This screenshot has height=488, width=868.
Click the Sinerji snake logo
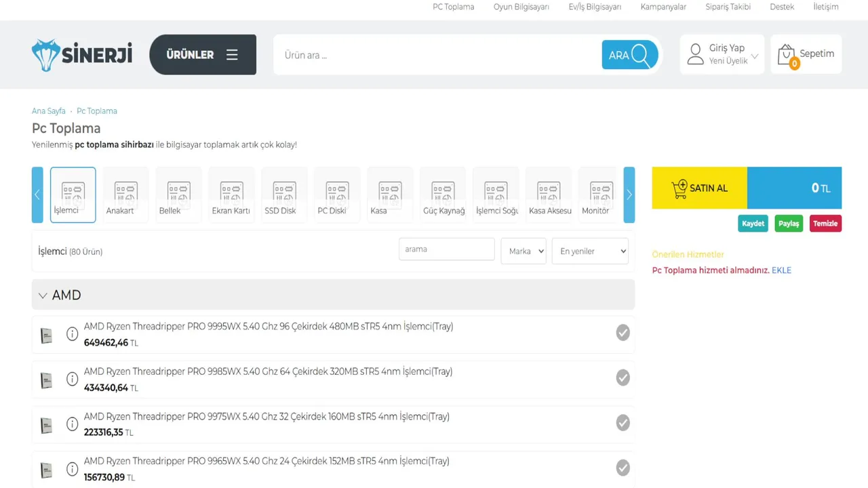pos(82,54)
